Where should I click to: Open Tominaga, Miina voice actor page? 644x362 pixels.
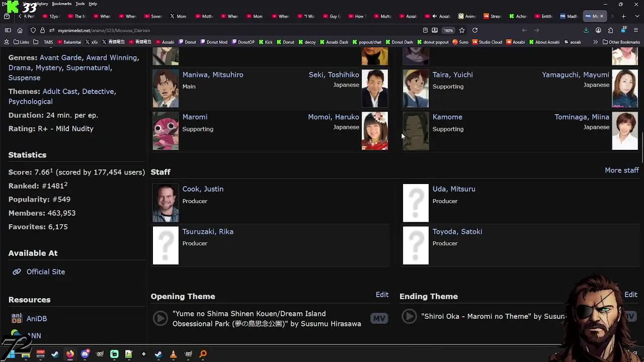(582, 117)
